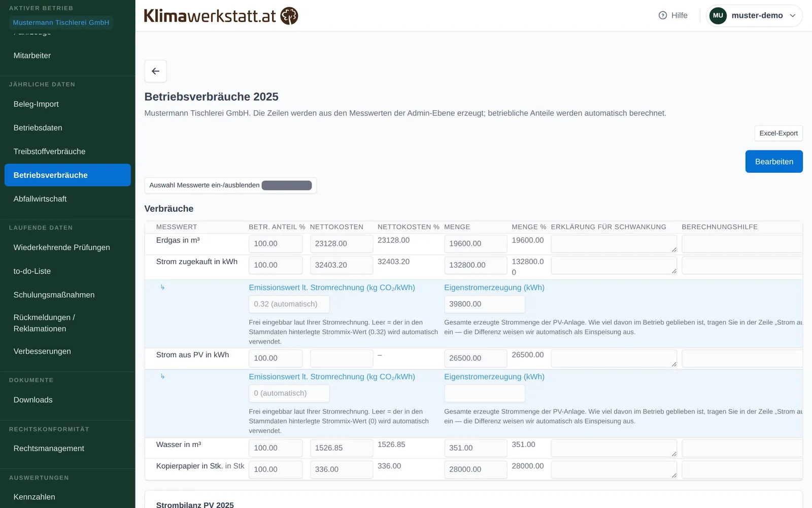Click Kopierpapier Menge field 28000.00
Screen dimensions: 812x508
click(x=476, y=469)
